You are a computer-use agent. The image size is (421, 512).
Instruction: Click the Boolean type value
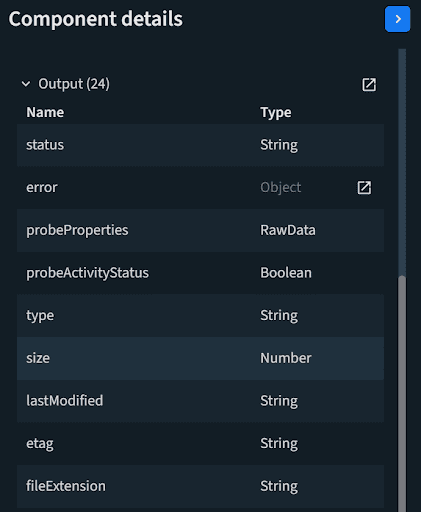coord(286,273)
